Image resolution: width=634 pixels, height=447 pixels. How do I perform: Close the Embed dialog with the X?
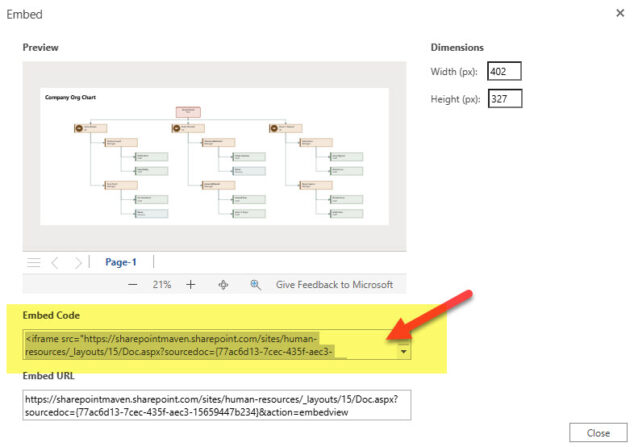[x=620, y=13]
